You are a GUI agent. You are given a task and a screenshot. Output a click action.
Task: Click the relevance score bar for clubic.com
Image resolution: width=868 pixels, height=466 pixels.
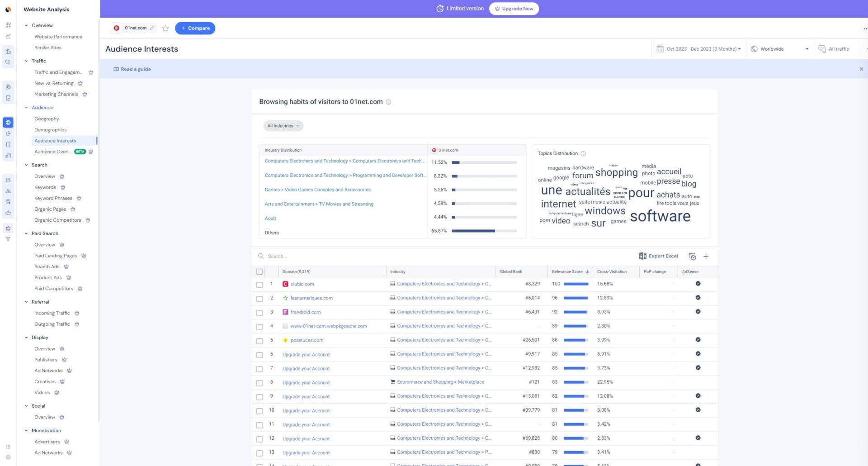pyautogui.click(x=576, y=284)
